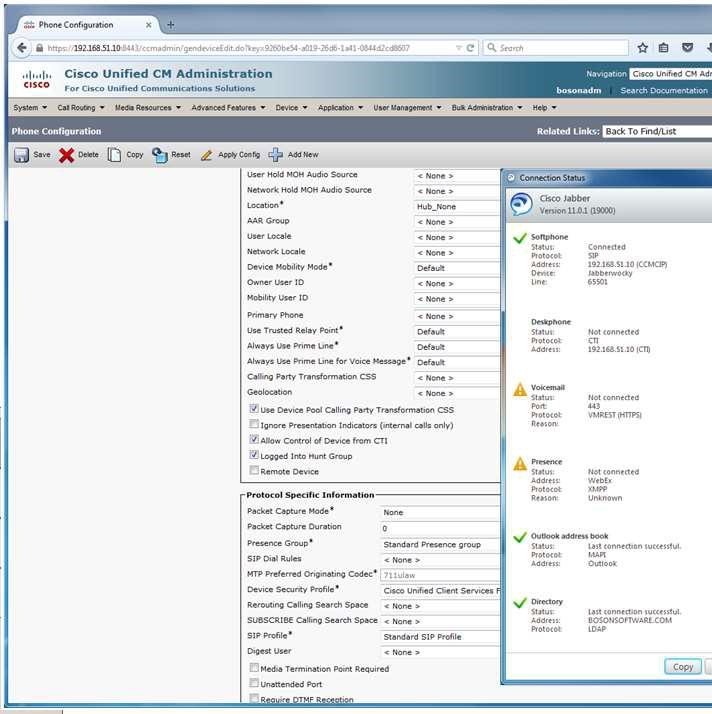
Task: Enable Media Termination Point Required
Action: pyautogui.click(x=254, y=668)
